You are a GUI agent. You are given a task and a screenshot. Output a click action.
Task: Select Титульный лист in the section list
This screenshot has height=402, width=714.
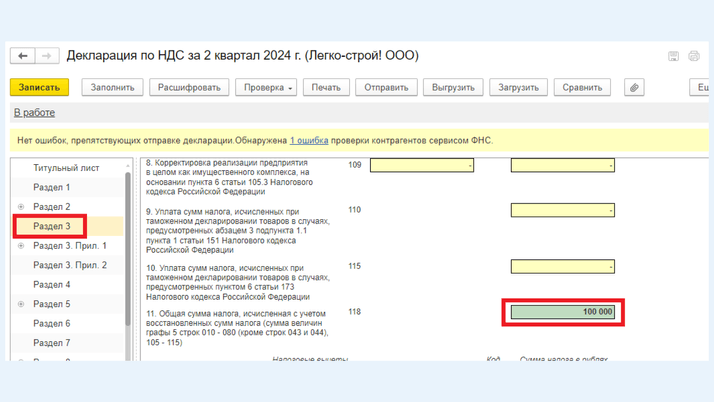coord(66,168)
